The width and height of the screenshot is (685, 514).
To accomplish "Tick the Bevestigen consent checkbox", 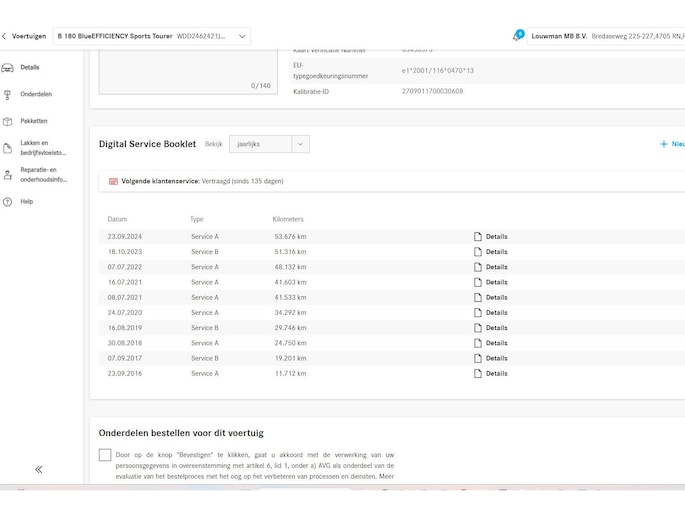I will click(x=105, y=455).
